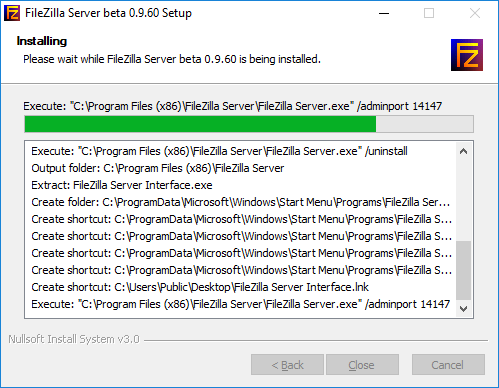Click the Back button
This screenshot has height=388, width=499.
point(287,365)
